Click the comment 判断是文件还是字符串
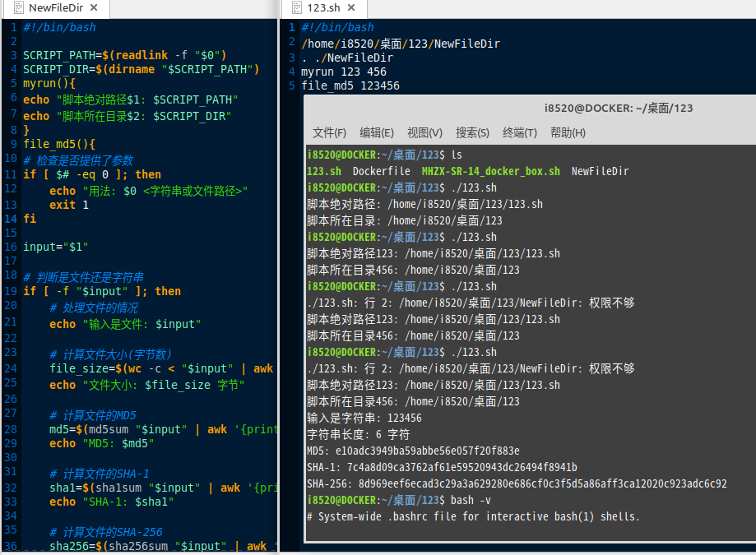 tap(83, 278)
